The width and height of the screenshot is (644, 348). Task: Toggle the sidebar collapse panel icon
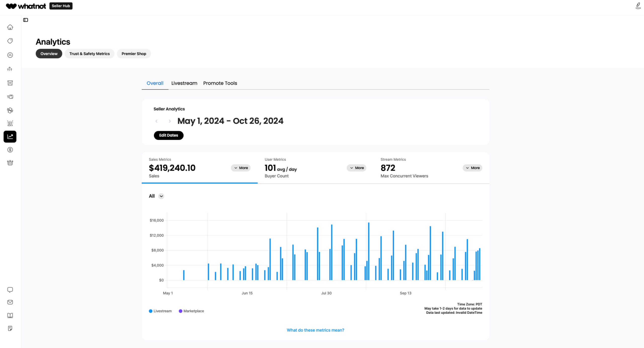tap(26, 20)
